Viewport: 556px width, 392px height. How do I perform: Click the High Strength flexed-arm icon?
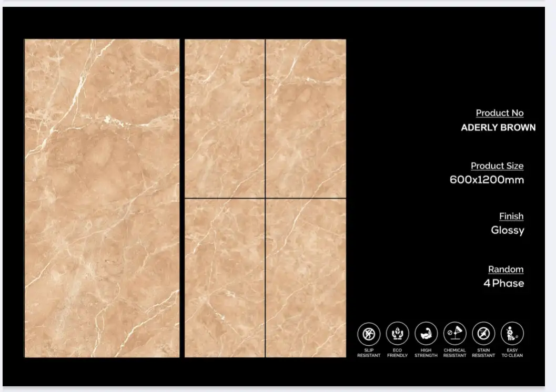[426, 333]
